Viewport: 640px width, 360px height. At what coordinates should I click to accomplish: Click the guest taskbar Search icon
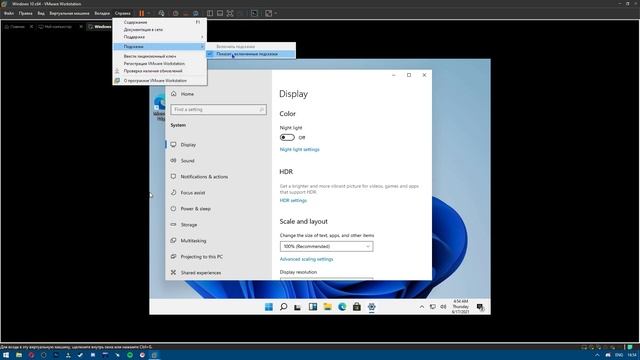283,307
